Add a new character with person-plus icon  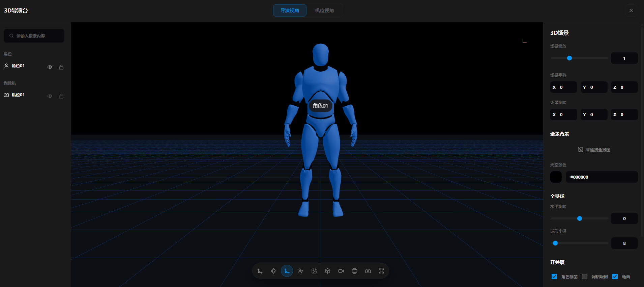[x=300, y=271]
